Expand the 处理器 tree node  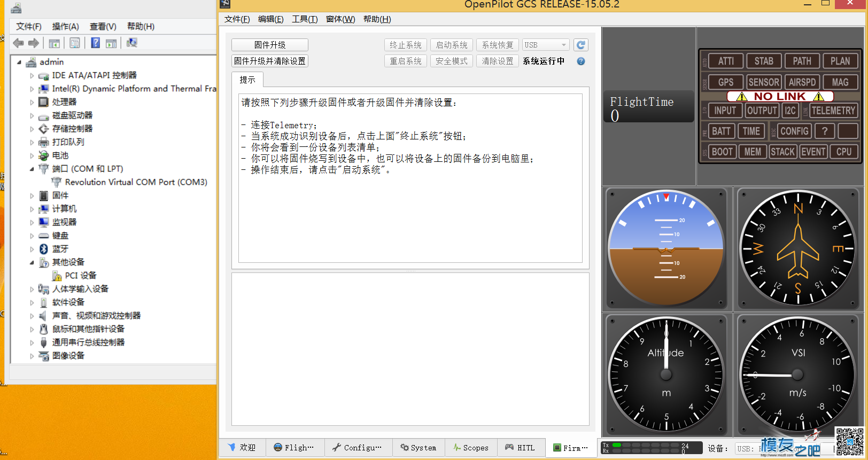point(32,102)
